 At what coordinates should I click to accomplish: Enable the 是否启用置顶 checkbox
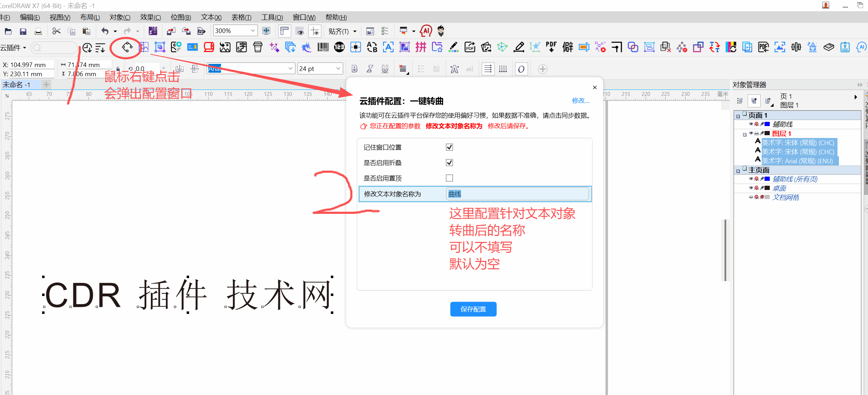tap(449, 178)
